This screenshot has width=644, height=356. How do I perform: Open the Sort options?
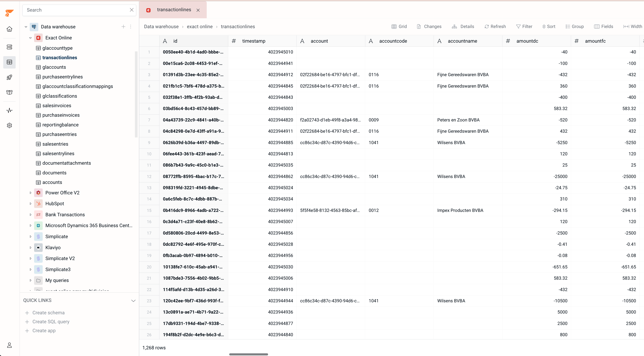tap(549, 26)
